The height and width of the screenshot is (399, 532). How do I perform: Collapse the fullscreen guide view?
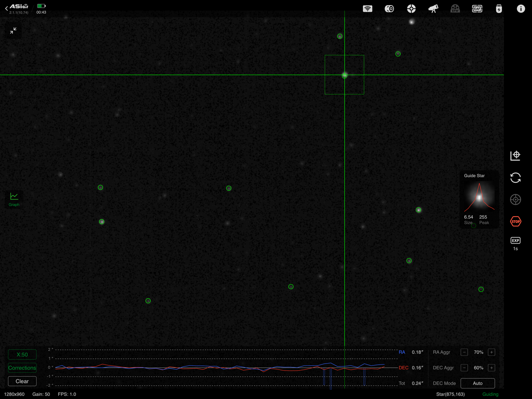pos(13,30)
